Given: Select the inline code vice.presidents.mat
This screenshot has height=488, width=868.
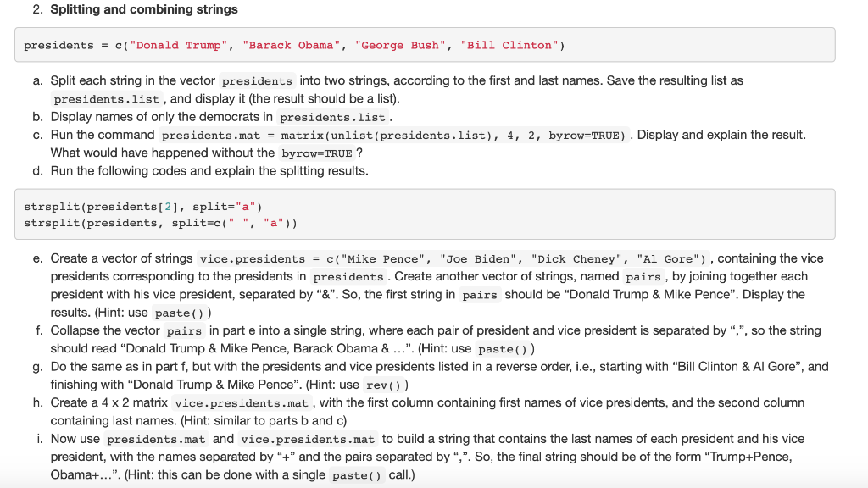Looking at the screenshot, I should pos(242,402).
